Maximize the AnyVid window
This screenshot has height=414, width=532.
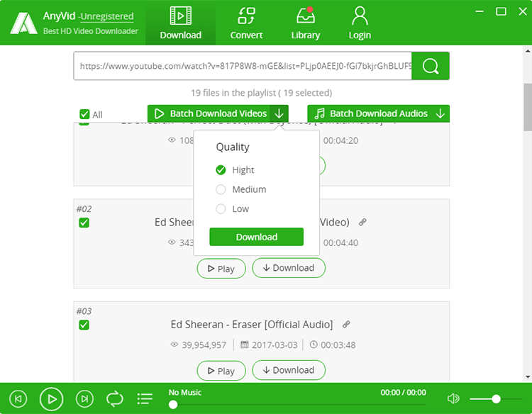tap(501, 11)
